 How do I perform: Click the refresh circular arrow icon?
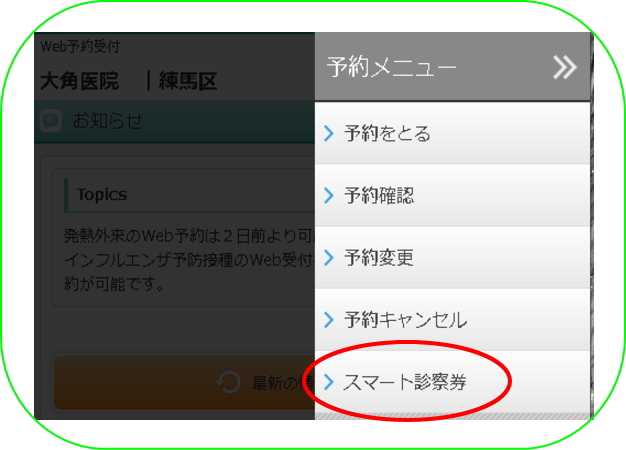pyautogui.click(x=229, y=382)
